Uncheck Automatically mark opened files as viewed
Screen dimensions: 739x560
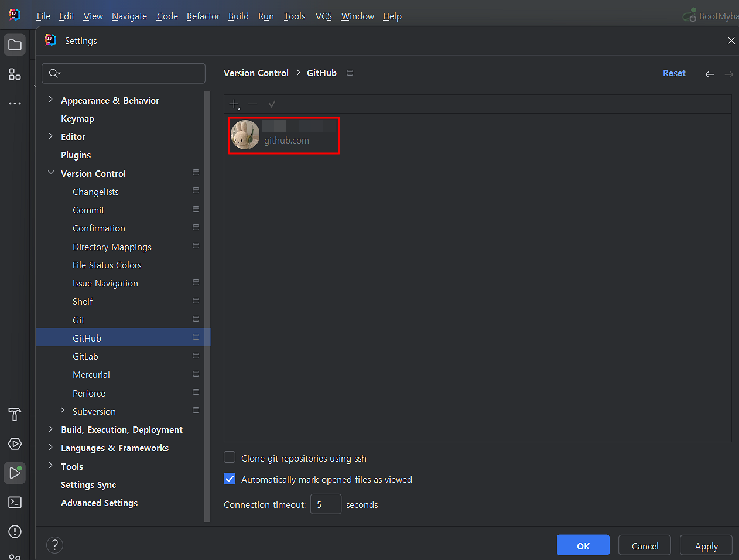pos(230,479)
